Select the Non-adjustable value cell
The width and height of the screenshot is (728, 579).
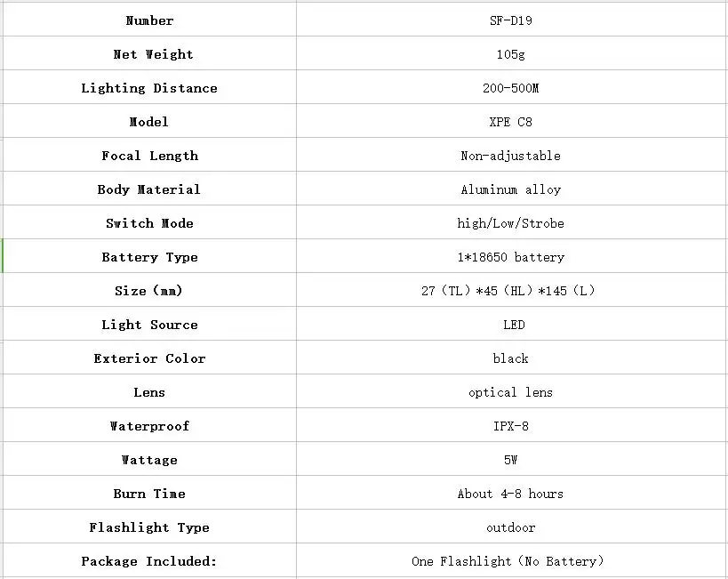tap(511, 156)
